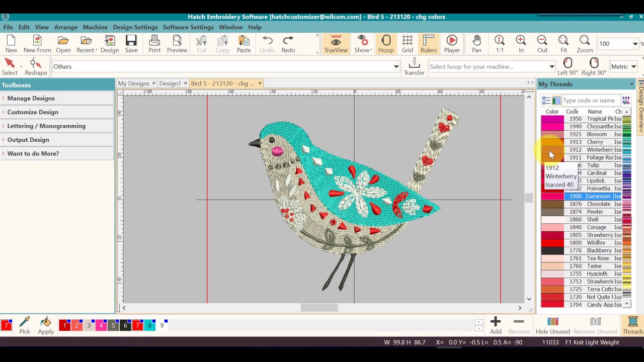The width and height of the screenshot is (644, 362).
Task: Open Print Preview from toolbar
Action: 177,44
